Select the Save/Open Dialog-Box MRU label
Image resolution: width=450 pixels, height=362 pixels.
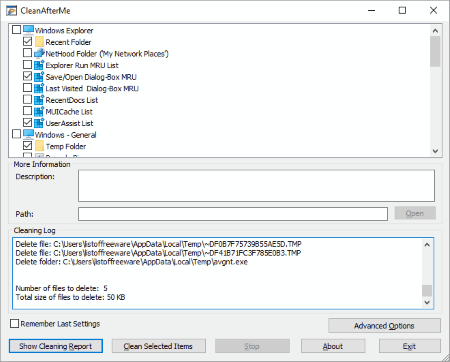[x=91, y=77]
